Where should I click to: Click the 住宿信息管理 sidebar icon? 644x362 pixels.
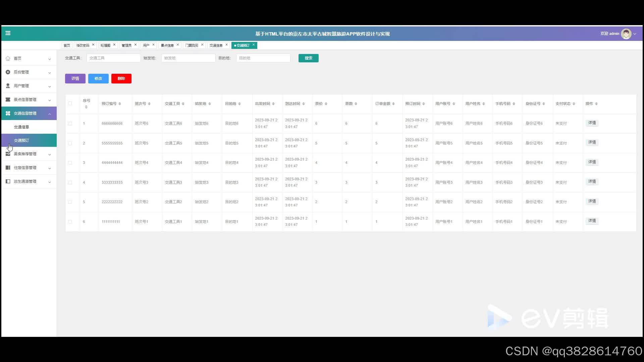point(8,168)
